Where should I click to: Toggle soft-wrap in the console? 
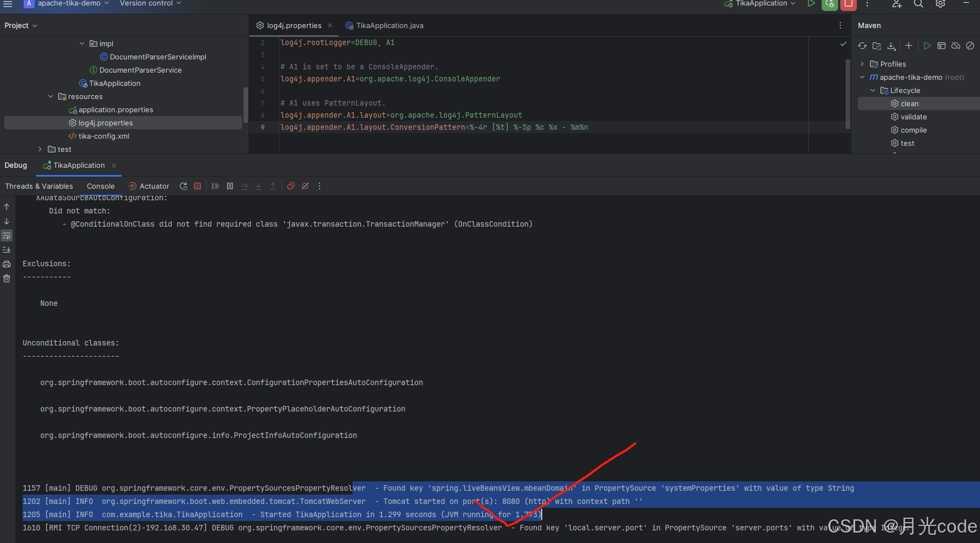[x=7, y=235]
